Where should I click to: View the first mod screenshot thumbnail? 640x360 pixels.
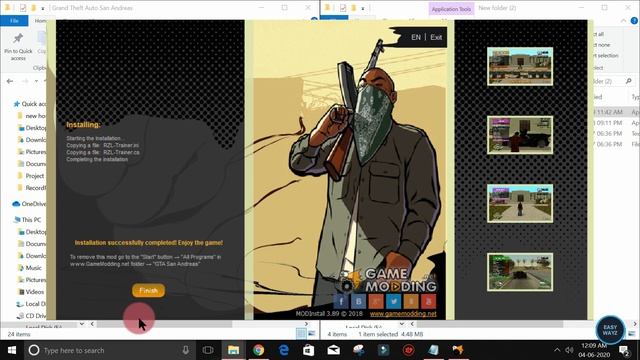click(520, 67)
